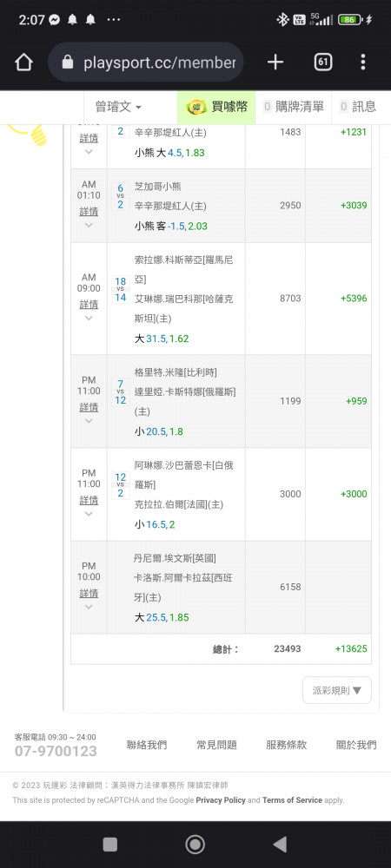Open the 服務條款 link
This screenshot has width=391, height=868.
(x=287, y=745)
